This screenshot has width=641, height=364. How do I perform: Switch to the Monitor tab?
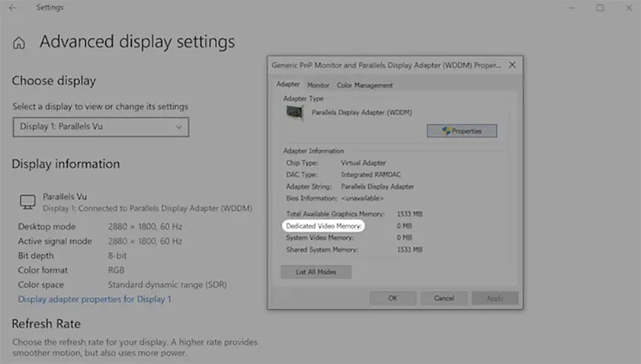(x=318, y=85)
